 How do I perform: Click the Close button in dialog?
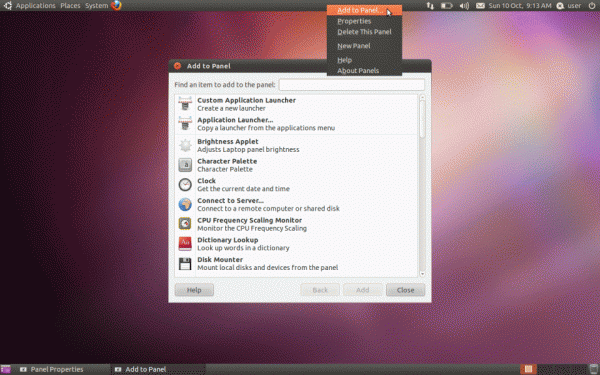coord(405,290)
